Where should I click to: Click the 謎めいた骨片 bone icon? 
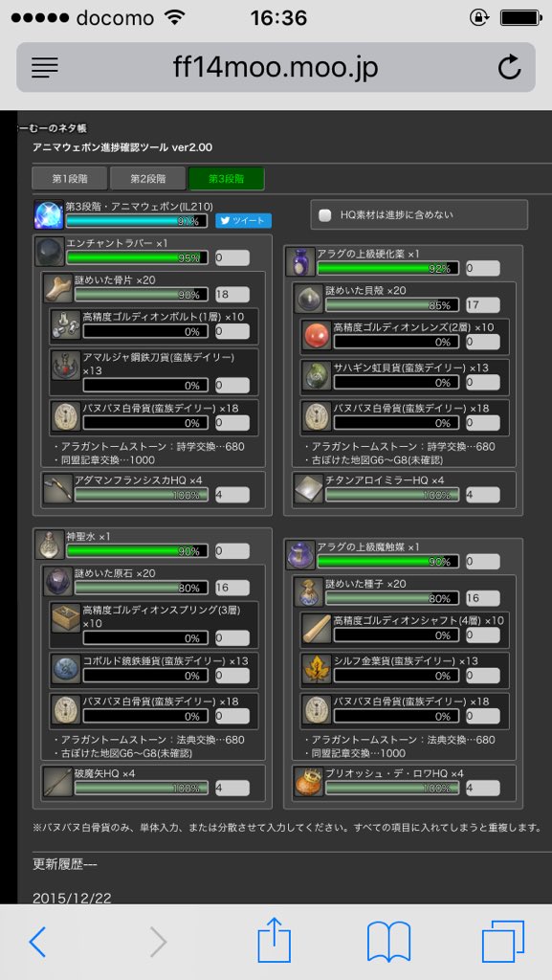click(58, 288)
